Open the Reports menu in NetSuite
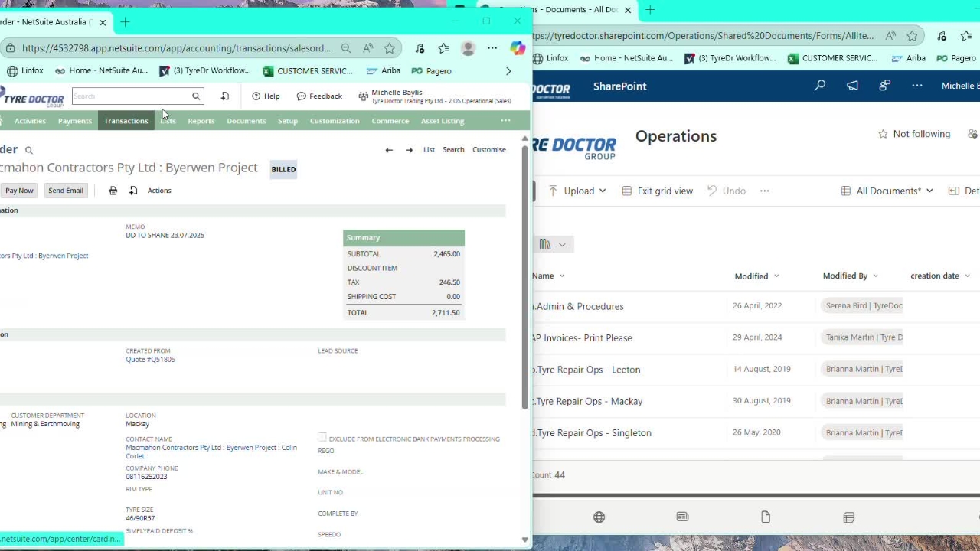 pos(201,121)
